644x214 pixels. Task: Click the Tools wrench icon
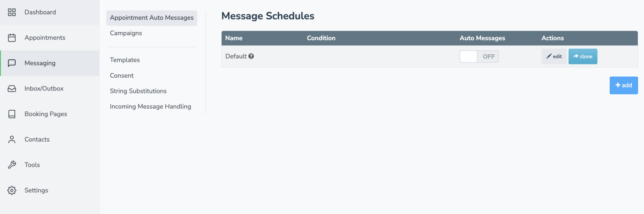coord(12,165)
